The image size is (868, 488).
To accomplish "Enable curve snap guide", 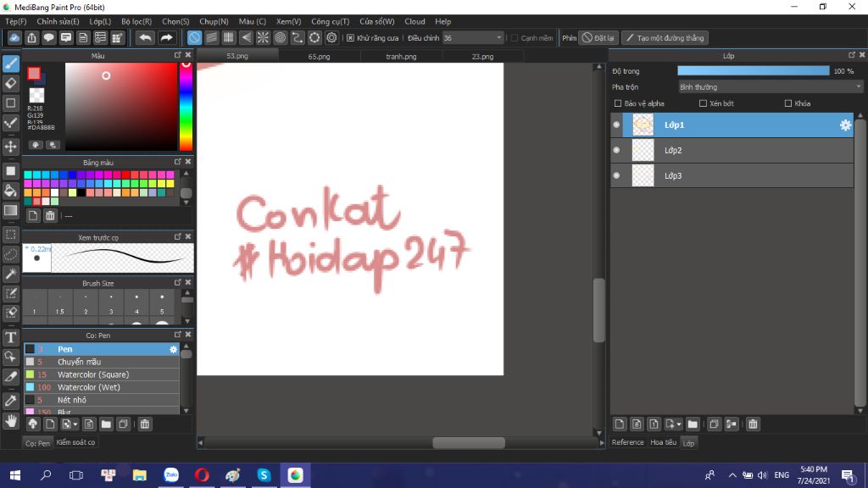I will tap(298, 37).
